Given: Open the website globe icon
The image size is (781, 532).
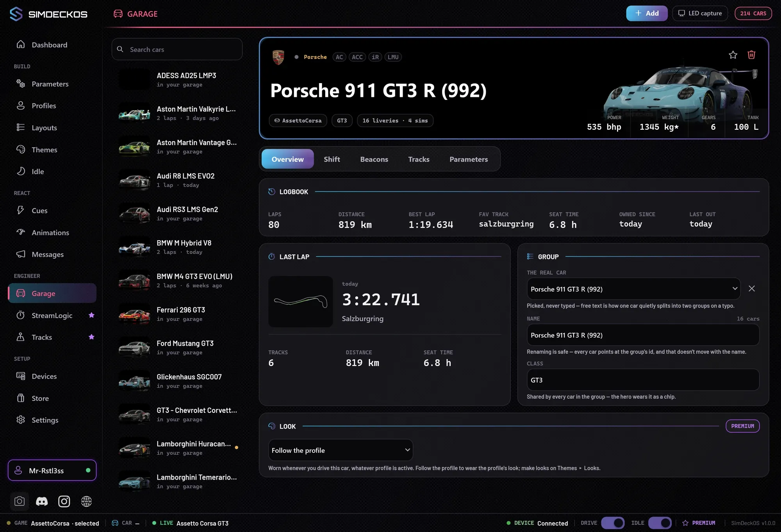Looking at the screenshot, I should tap(86, 501).
